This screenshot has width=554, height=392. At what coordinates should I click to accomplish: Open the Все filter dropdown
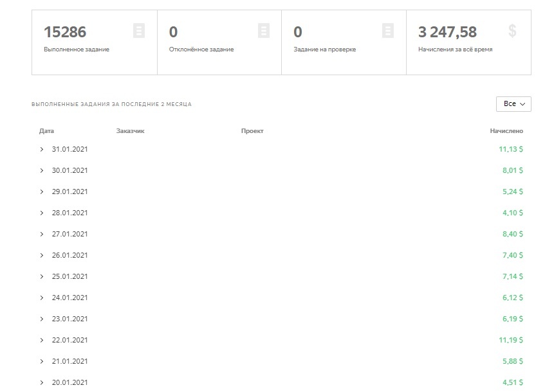(513, 104)
